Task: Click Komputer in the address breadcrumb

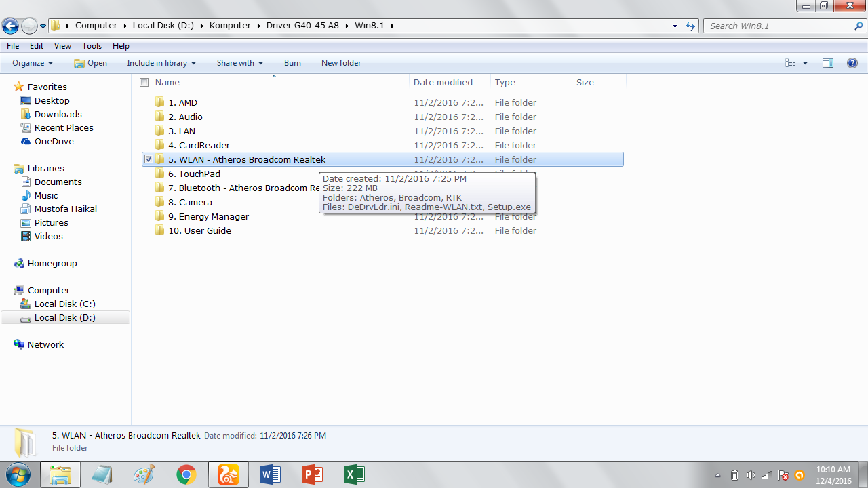Action: pos(230,26)
